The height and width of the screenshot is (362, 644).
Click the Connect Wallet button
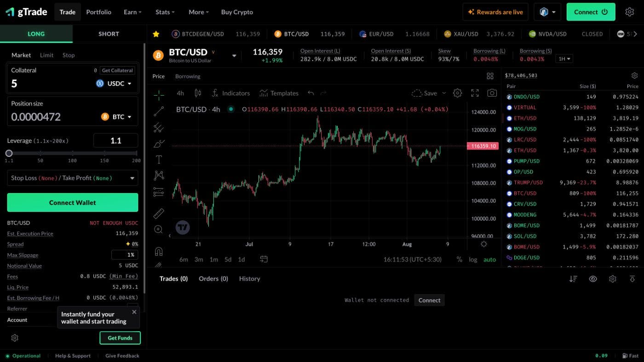tap(72, 202)
